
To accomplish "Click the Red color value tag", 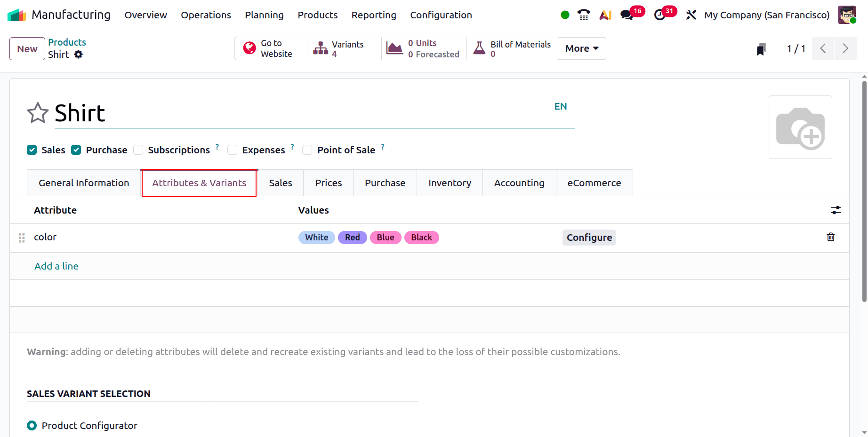I will 353,238.
